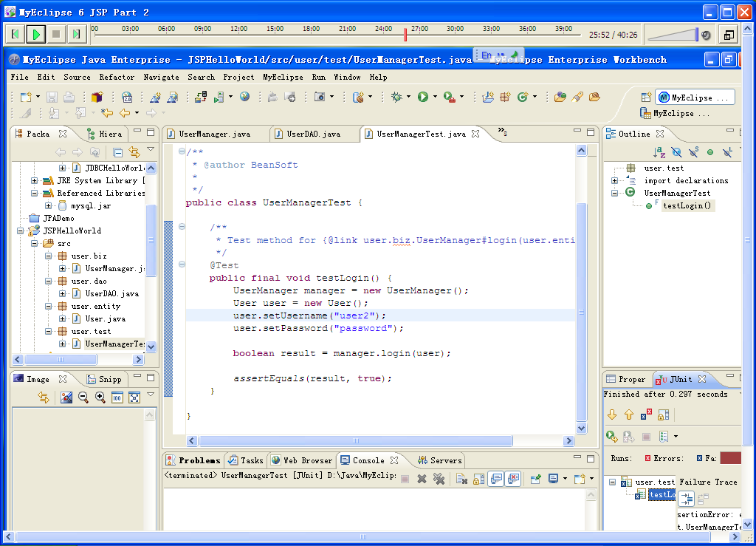Click the New Java Class icon
The image size is (756, 546).
click(523, 97)
